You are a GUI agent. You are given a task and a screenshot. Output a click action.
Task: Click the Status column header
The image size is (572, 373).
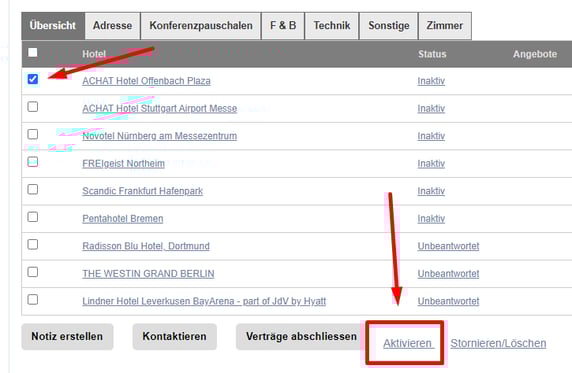(432, 54)
